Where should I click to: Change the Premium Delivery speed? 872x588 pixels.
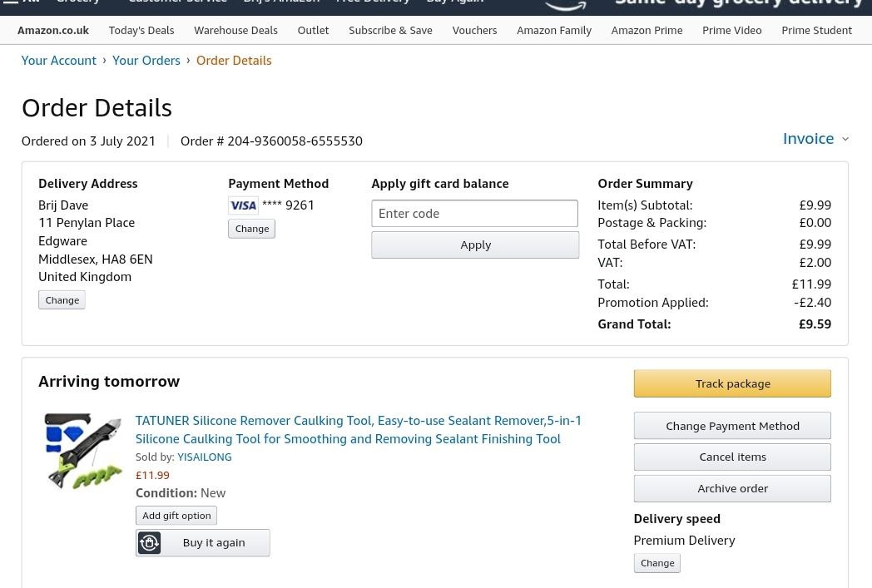657,563
